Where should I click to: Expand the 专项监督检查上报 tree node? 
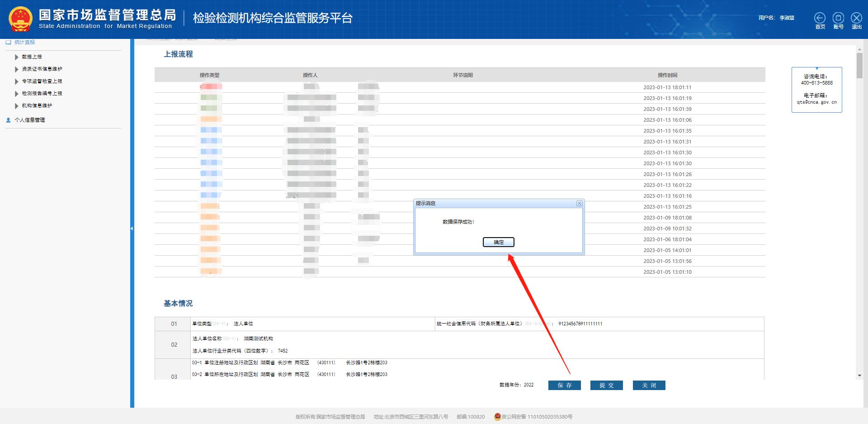17,81
